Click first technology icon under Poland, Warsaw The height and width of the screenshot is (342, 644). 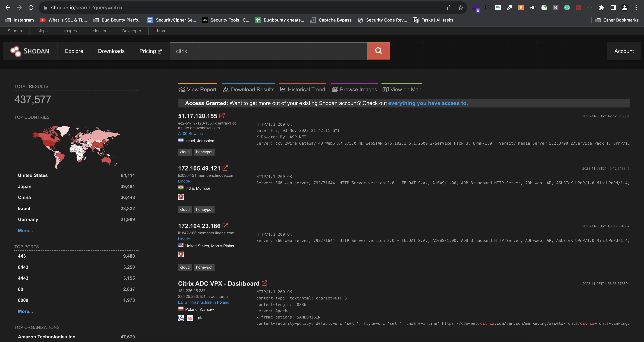181,318
